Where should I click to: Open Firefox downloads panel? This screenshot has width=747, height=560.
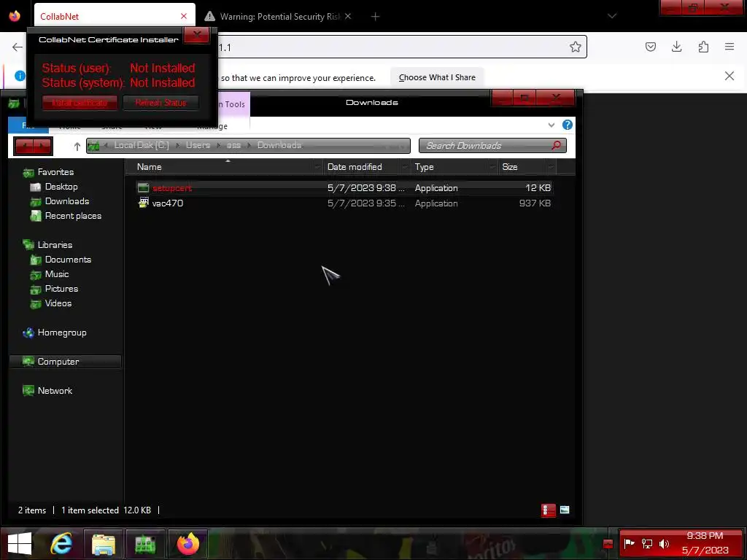click(x=676, y=47)
